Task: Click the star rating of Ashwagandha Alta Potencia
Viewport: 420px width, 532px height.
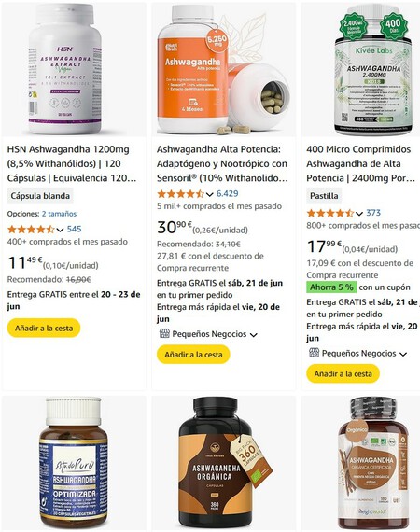Action: point(180,194)
